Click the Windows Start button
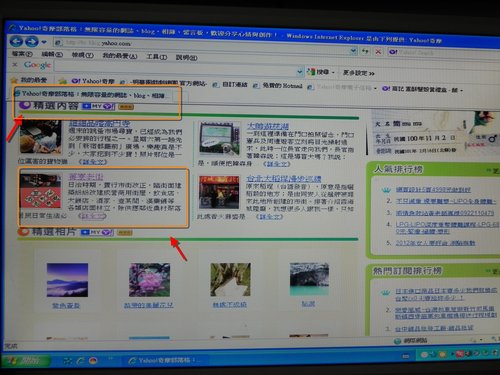 pyautogui.click(x=26, y=360)
